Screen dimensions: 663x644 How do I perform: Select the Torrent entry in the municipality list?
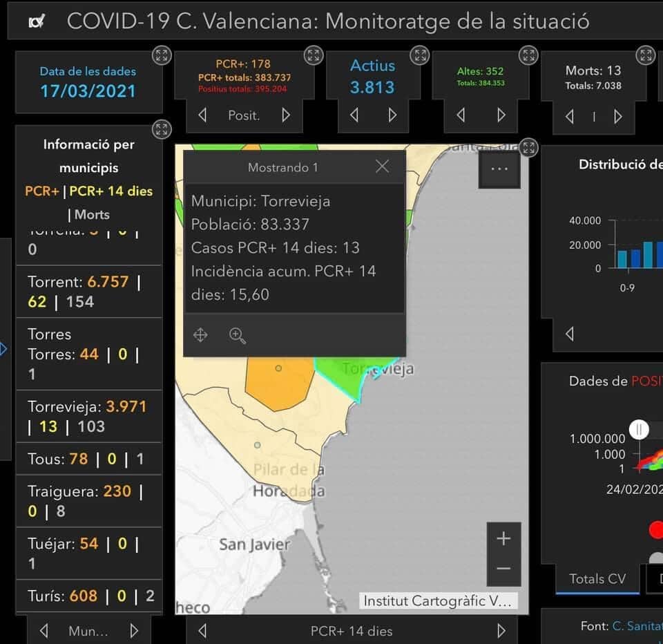pyautogui.click(x=88, y=292)
